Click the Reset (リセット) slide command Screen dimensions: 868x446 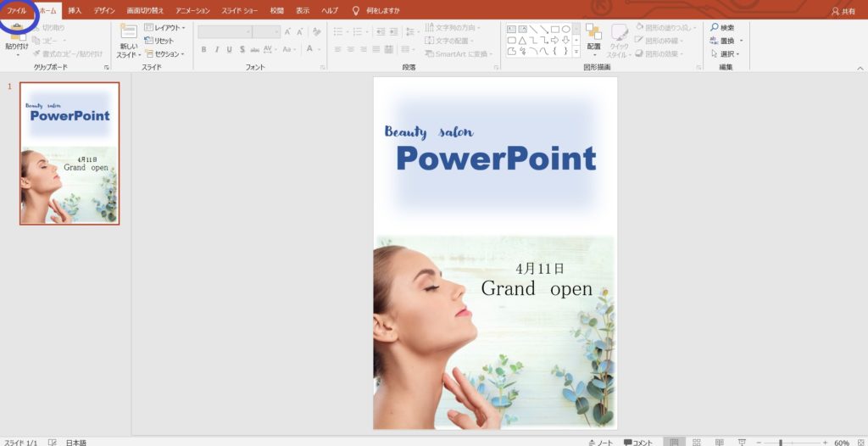pyautogui.click(x=159, y=41)
